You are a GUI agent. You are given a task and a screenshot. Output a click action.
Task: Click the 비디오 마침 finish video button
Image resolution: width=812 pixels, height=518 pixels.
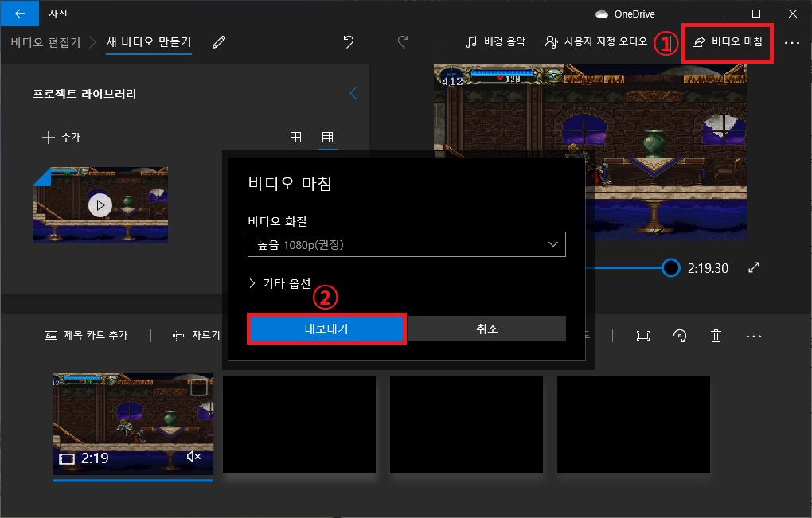727,42
